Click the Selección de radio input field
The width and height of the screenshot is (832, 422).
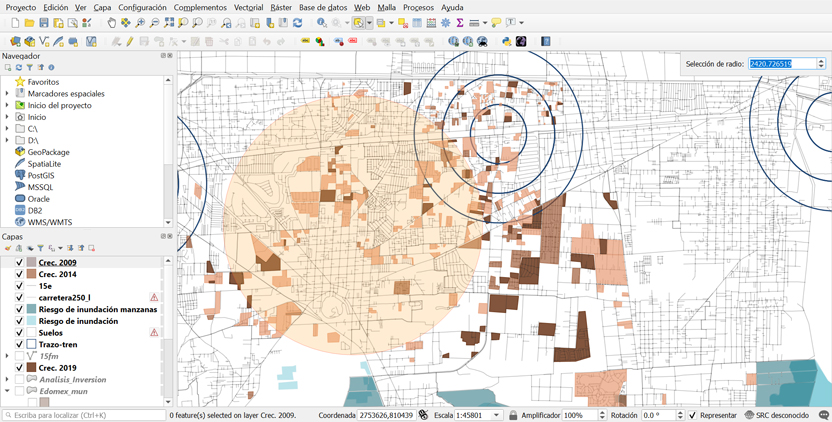click(x=780, y=64)
